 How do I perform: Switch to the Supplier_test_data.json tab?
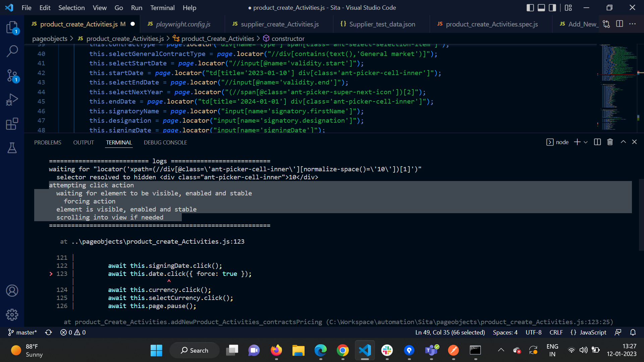click(382, 24)
